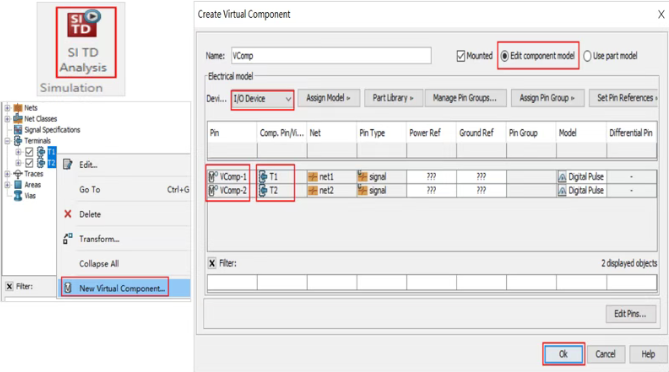The height and width of the screenshot is (372, 669).
Task: Open the Assign Model menu button
Action: coord(329,98)
